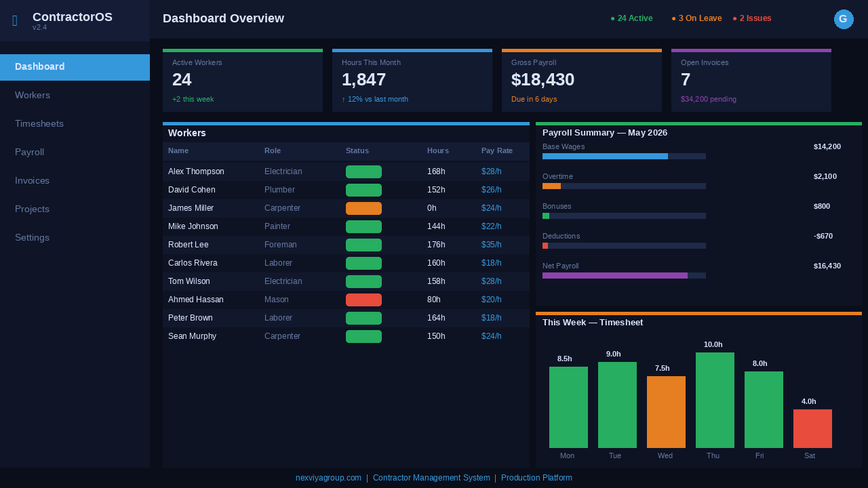
Task: Open the Open Invoices stat card
Action: tap(751, 80)
